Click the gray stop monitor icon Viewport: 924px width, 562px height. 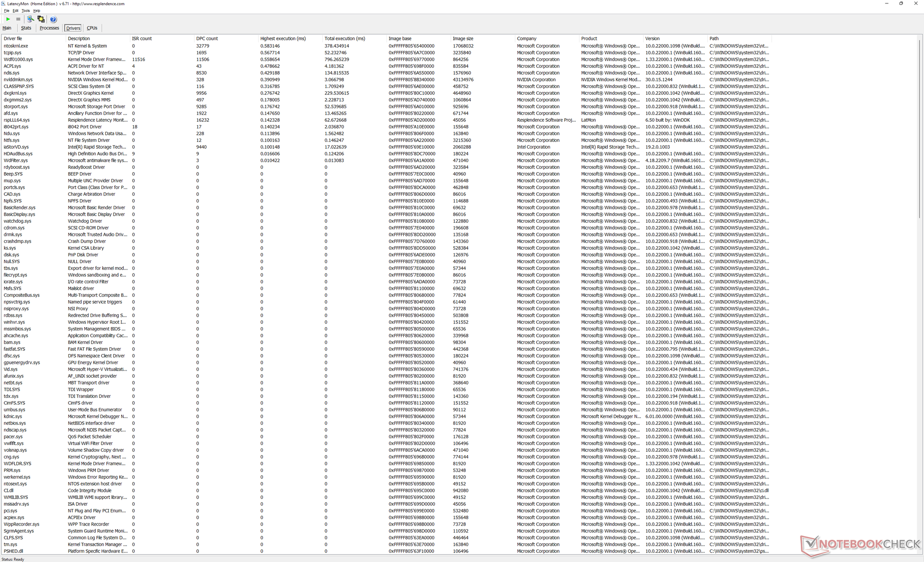pyautogui.click(x=18, y=19)
